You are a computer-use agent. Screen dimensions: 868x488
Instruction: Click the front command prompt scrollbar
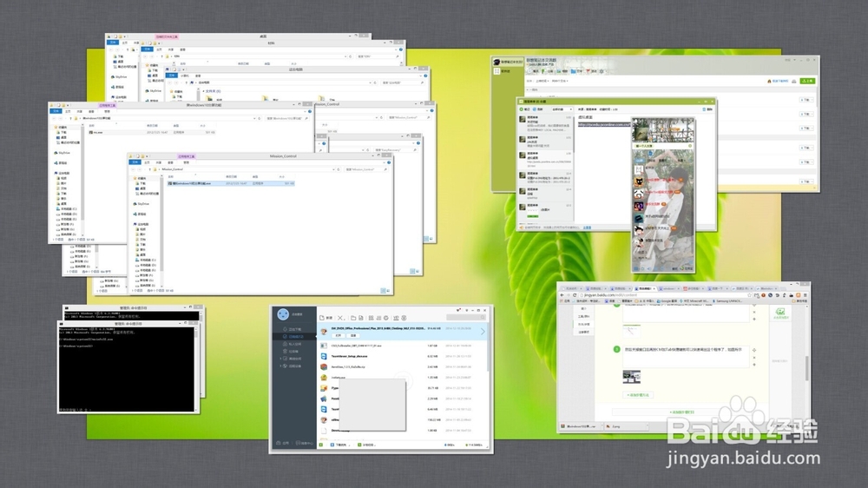click(196, 369)
